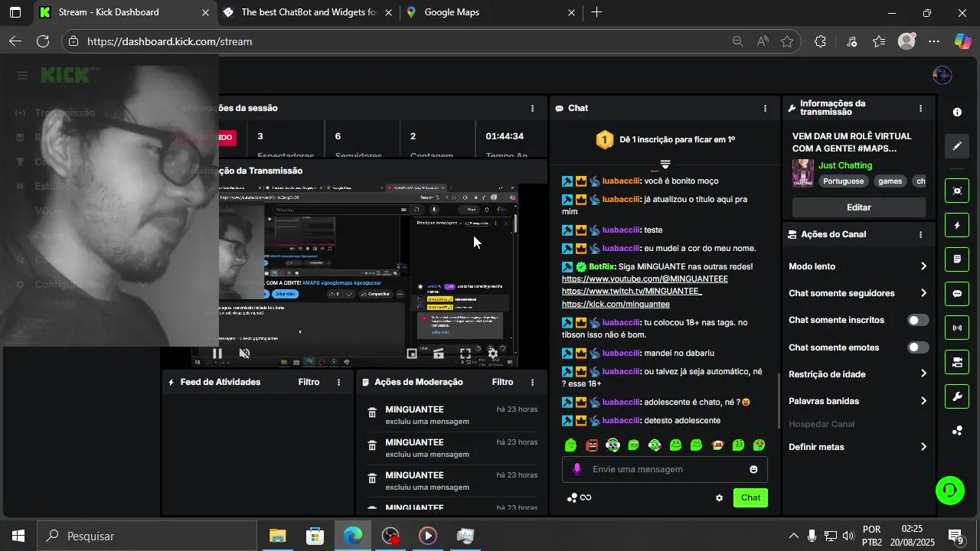The image size is (980, 551).
Task: Favorite this page with star icon
Action: point(787,41)
